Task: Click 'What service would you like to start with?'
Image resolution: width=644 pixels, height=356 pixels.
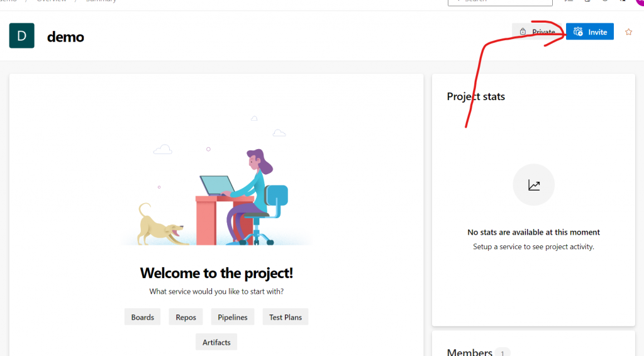Action: [x=216, y=291]
